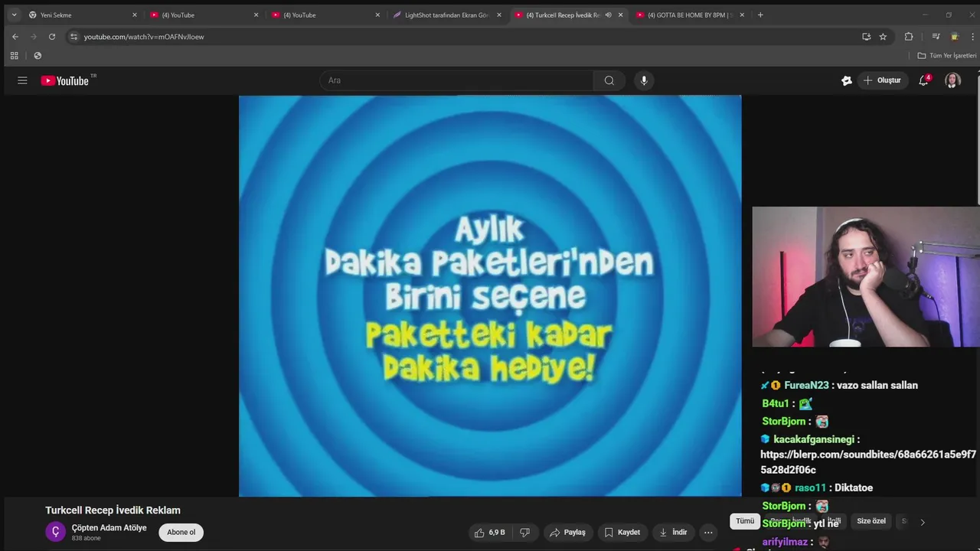Like the video (6,9 B)

[489, 532]
